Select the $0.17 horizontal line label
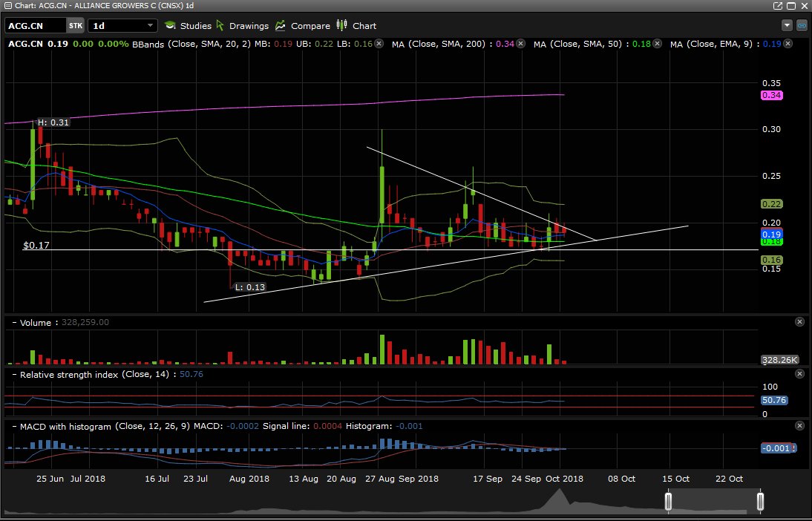Image resolution: width=812 pixels, height=521 pixels. tap(36, 245)
